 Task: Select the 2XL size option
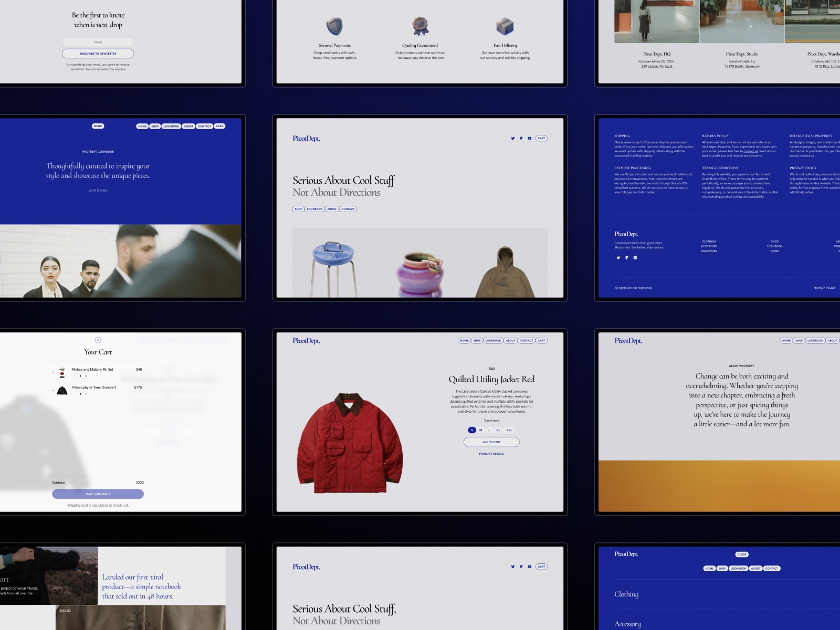pos(509,430)
